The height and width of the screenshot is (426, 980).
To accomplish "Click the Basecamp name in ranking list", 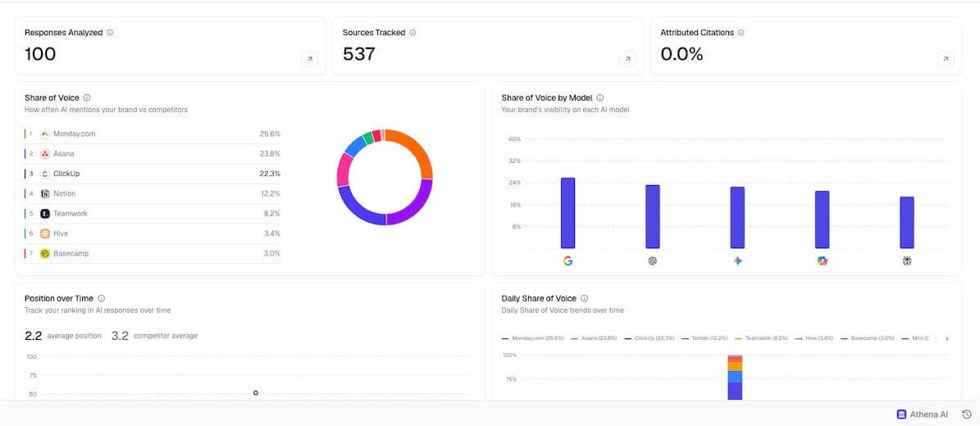I will (x=71, y=254).
